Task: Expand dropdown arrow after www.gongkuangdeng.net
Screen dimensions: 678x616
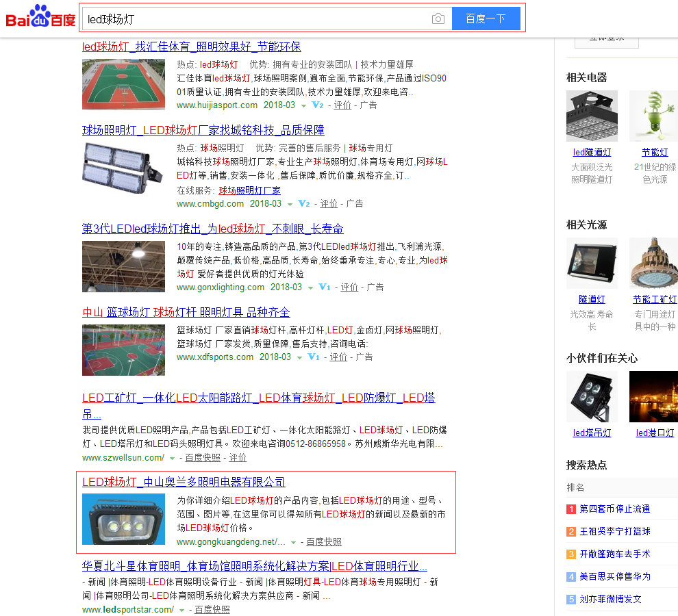Action: pos(294,542)
